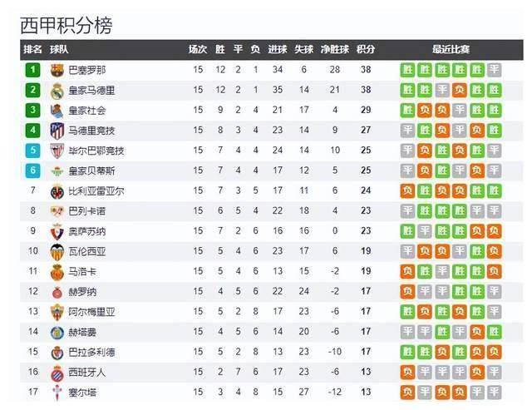Click the green rank 1 badge
532x410 pixels.
[32, 70]
